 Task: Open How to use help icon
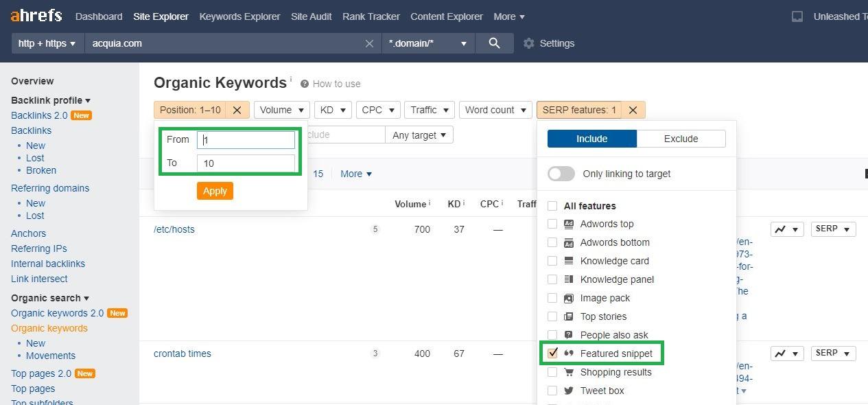click(304, 84)
